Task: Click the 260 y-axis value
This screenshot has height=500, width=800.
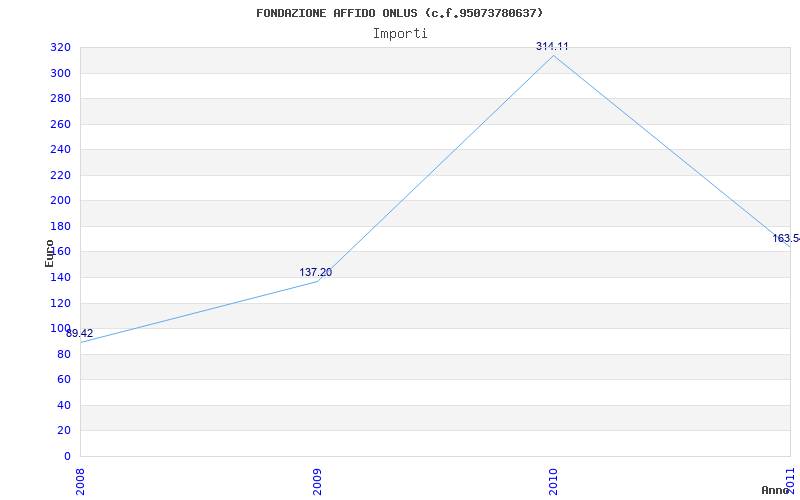Action: (60, 124)
